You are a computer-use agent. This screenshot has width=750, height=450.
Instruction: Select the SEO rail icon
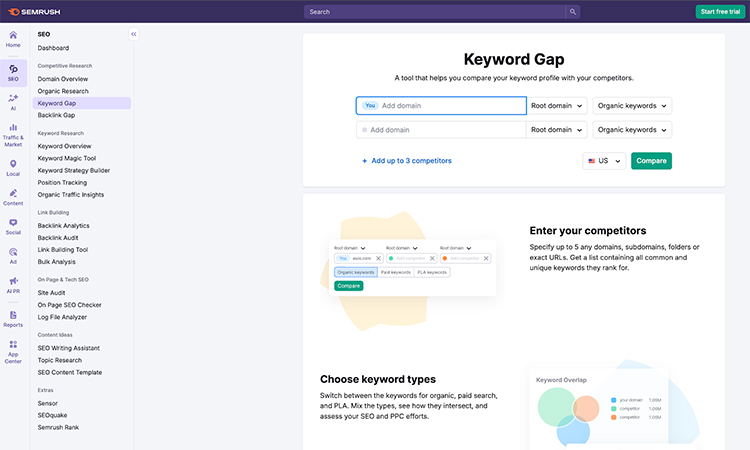[x=13, y=73]
